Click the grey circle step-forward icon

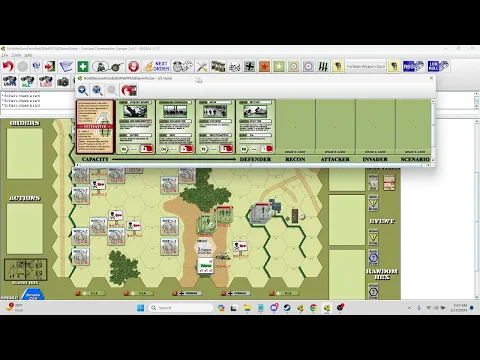tap(23, 67)
